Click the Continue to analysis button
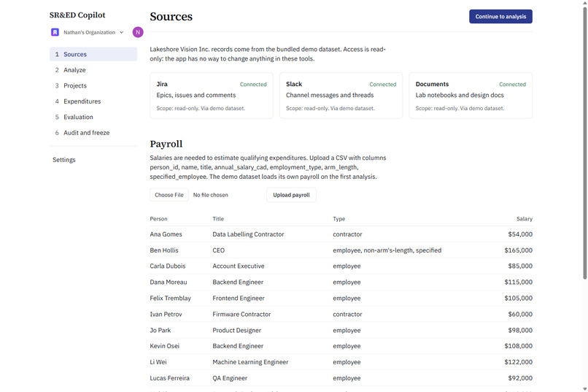Image resolution: width=588 pixels, height=392 pixels. 500,17
